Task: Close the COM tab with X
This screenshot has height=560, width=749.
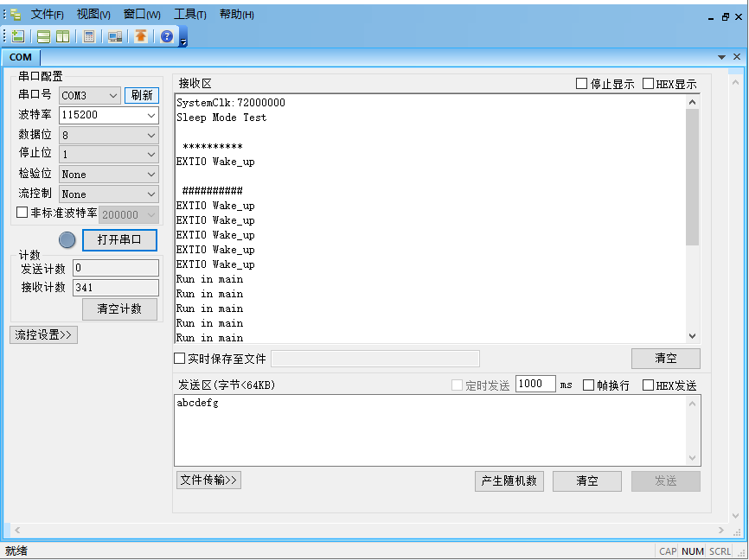Action: point(737,57)
